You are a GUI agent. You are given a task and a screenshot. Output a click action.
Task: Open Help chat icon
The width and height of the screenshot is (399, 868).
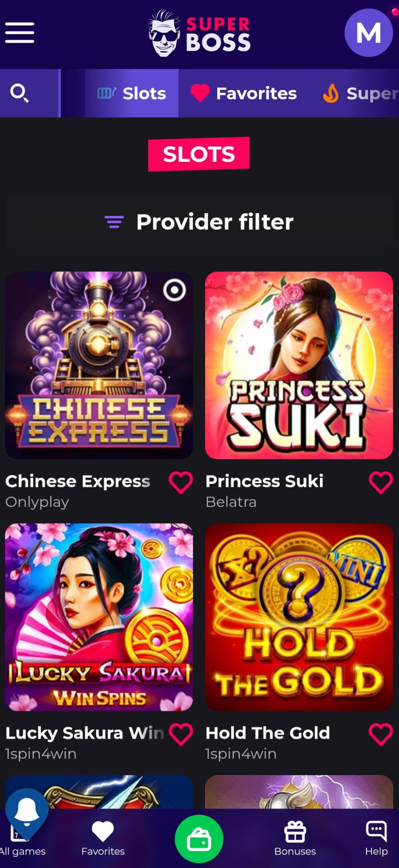click(376, 831)
